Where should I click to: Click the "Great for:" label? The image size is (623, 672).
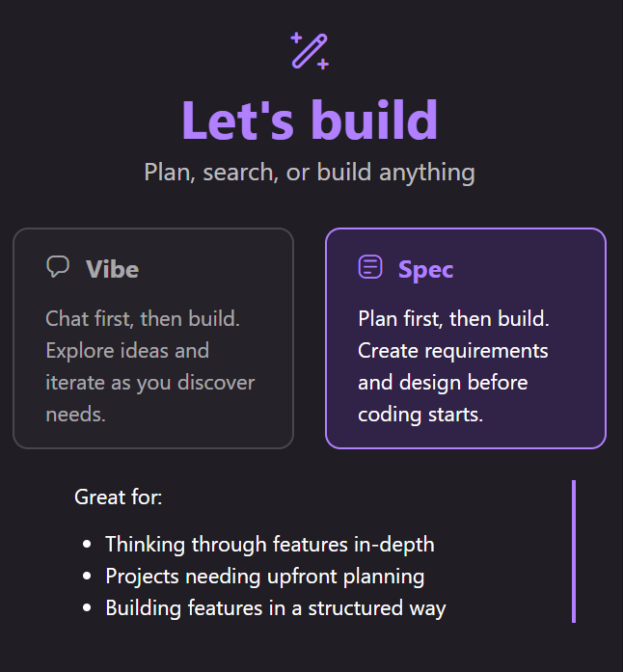[119, 497]
